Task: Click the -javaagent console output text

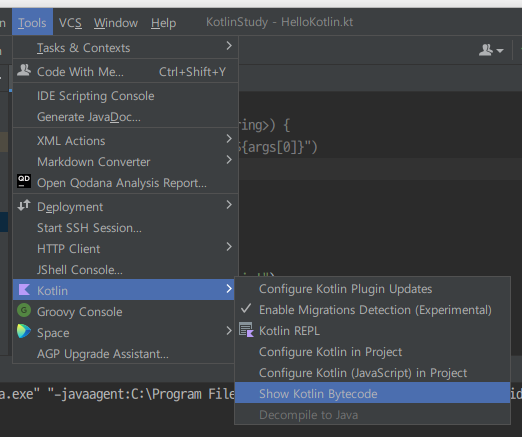Action: tap(141, 394)
